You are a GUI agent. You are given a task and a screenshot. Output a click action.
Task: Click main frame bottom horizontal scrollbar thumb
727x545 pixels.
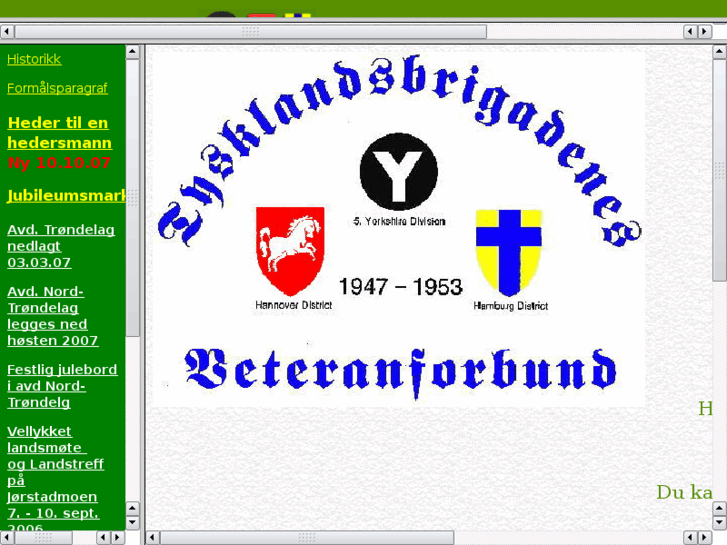(x=306, y=538)
